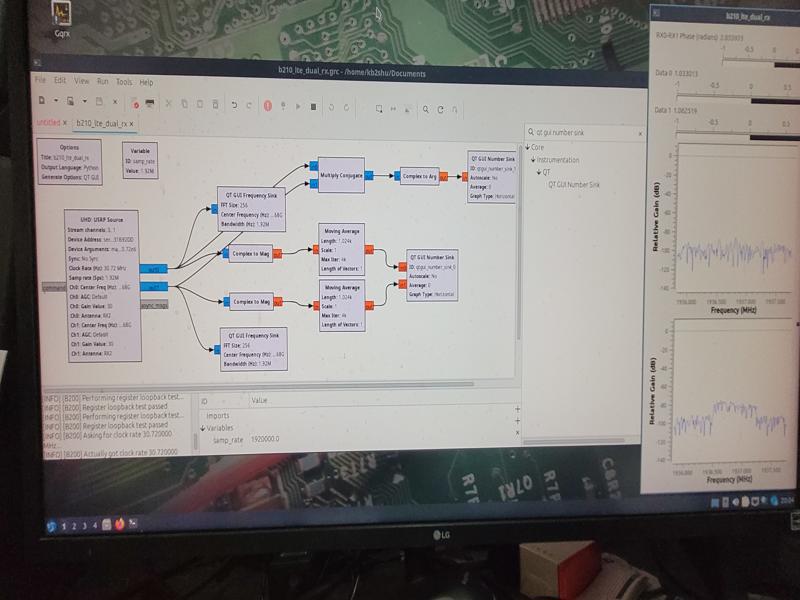This screenshot has width=800, height=600.
Task: Open the File menu
Action: (x=40, y=80)
